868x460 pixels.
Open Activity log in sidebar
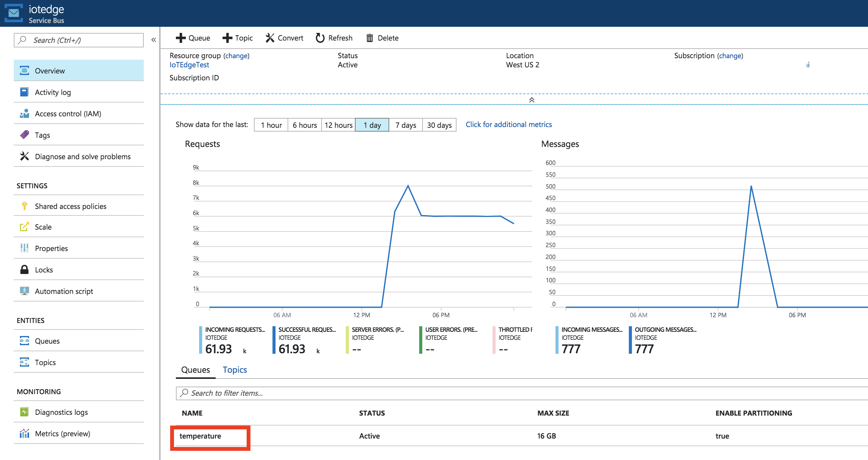[x=79, y=92]
